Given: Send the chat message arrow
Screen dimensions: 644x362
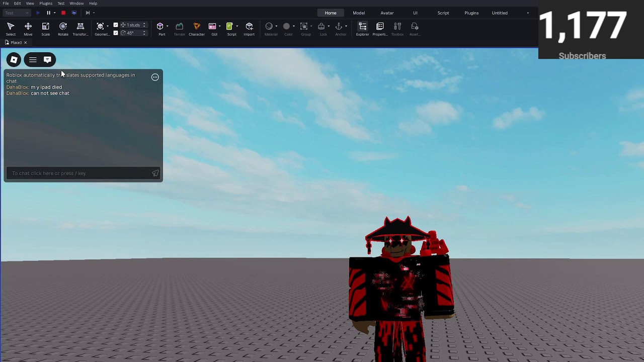Looking at the screenshot, I should pos(155,173).
